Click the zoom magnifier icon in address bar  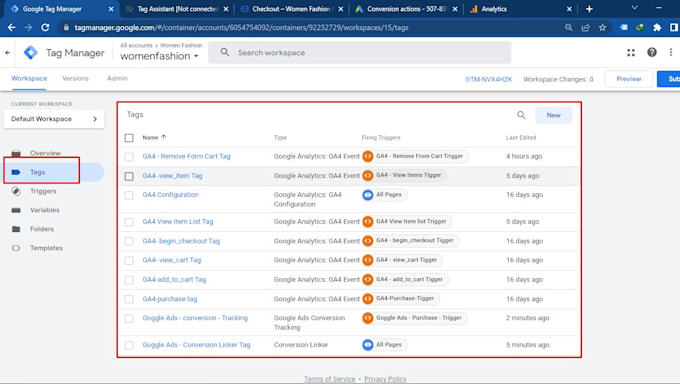(569, 27)
